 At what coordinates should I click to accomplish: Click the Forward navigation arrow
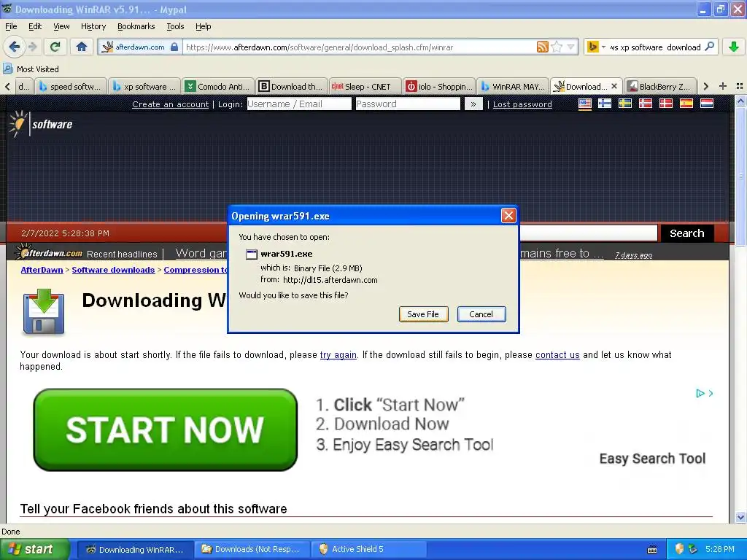pyautogui.click(x=32, y=47)
